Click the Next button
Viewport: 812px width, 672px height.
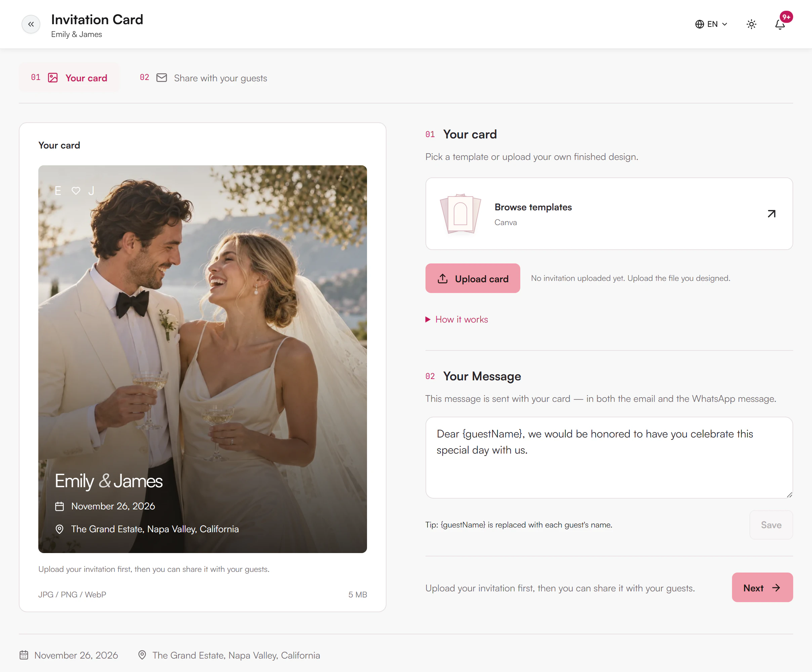pos(762,587)
